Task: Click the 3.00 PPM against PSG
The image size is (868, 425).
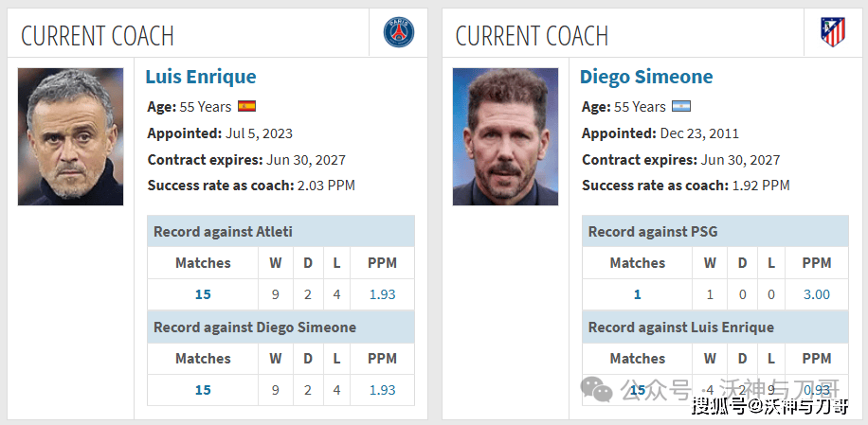Action: [816, 294]
